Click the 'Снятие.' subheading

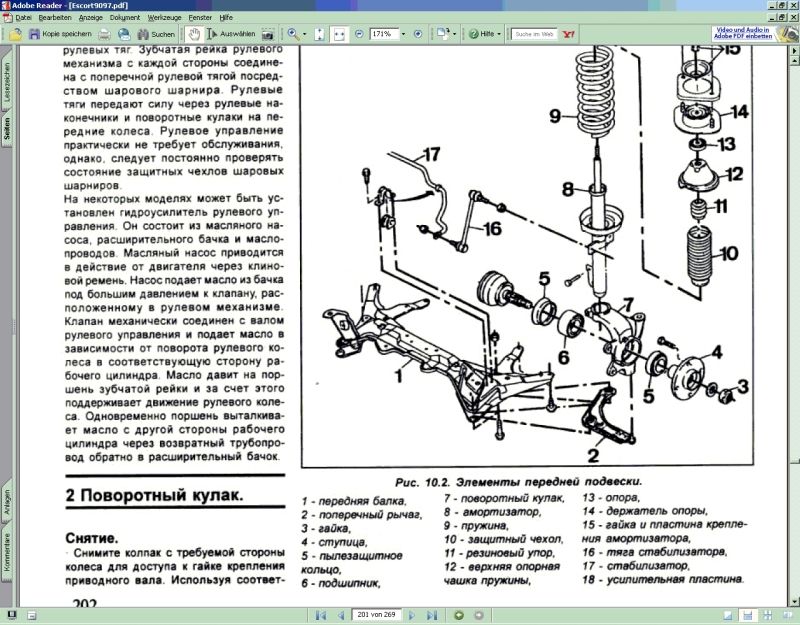(92, 538)
